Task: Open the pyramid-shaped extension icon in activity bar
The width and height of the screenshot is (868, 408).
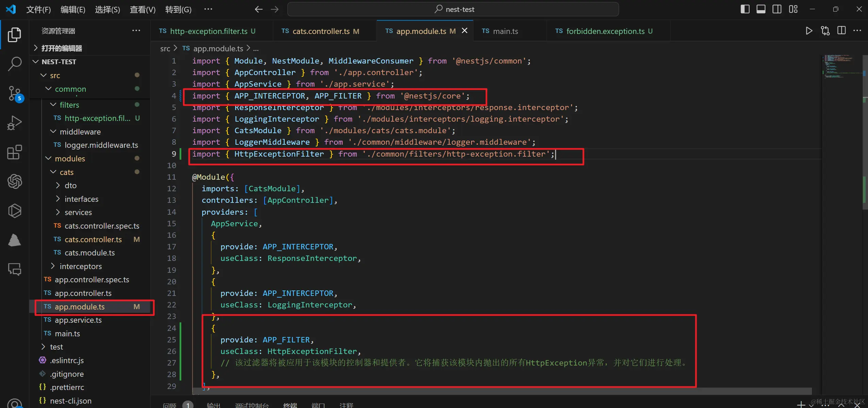Action: [14, 240]
